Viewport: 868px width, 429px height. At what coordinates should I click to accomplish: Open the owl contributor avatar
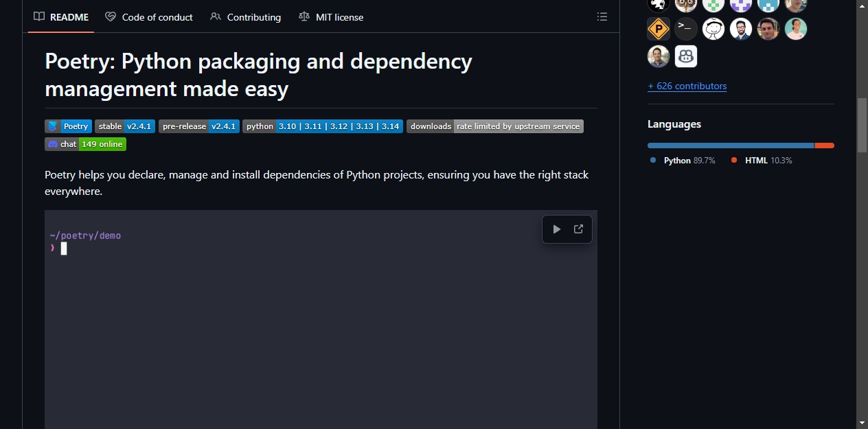pos(686,5)
